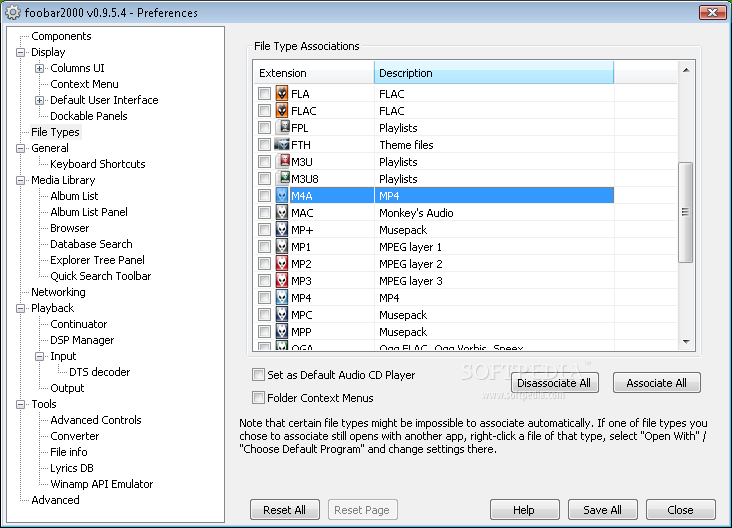
Task: Click the M4A file icon
Action: (x=282, y=196)
